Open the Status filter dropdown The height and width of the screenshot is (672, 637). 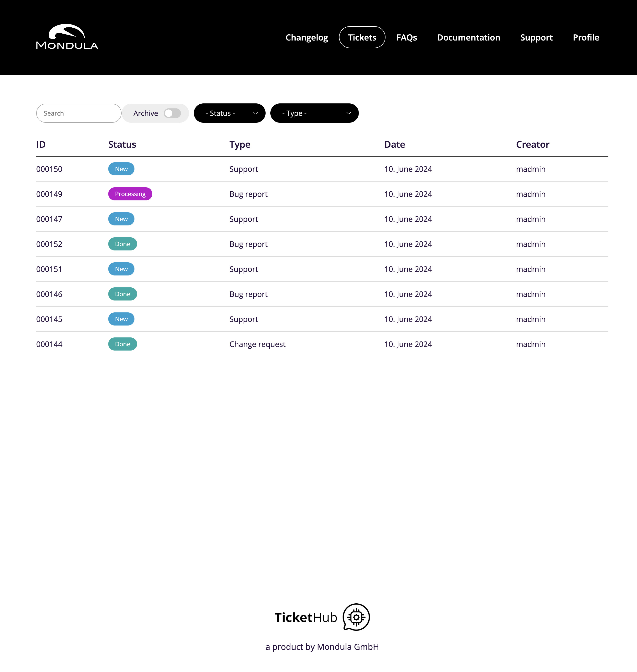230,113
